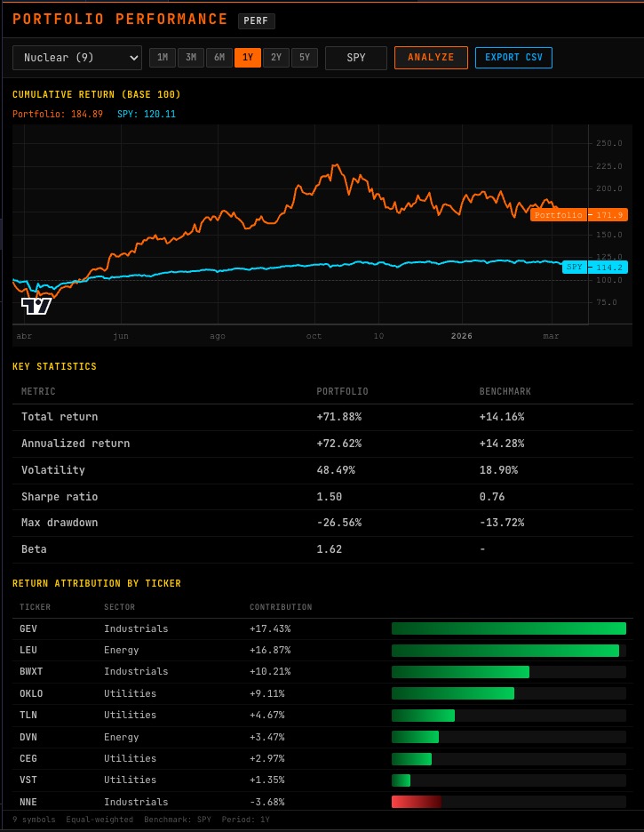Select the 5Y period button
Screen dimensions: 644x832
pyautogui.click(x=305, y=57)
